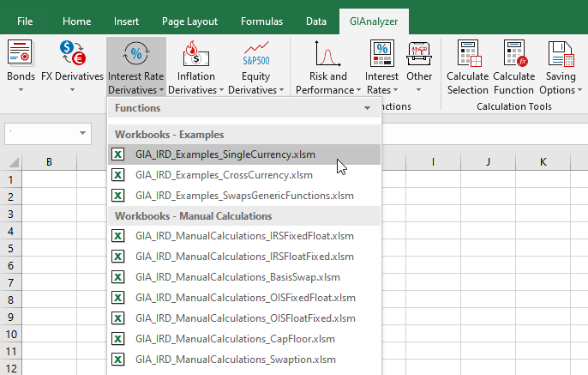Click Excel icon beside GIA_IRD_ManualCalculations_OISFixedFloat.xlsm
The image size is (588, 375).
pyautogui.click(x=118, y=298)
